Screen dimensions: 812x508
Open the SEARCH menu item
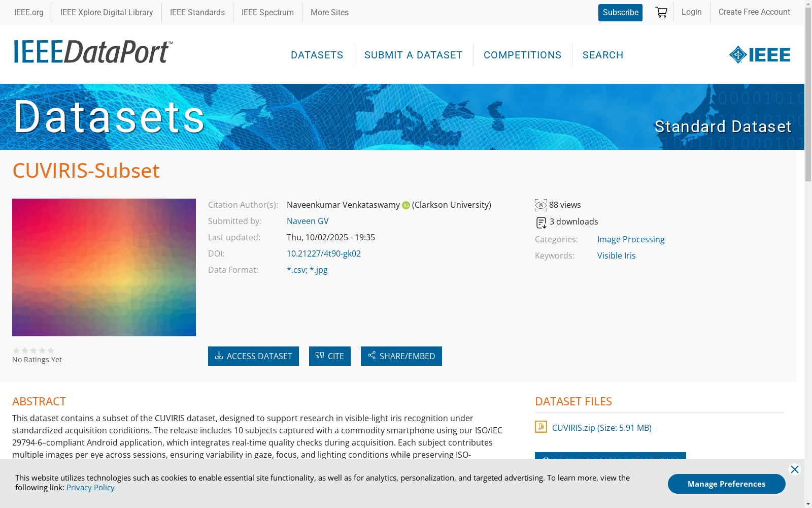tap(603, 55)
